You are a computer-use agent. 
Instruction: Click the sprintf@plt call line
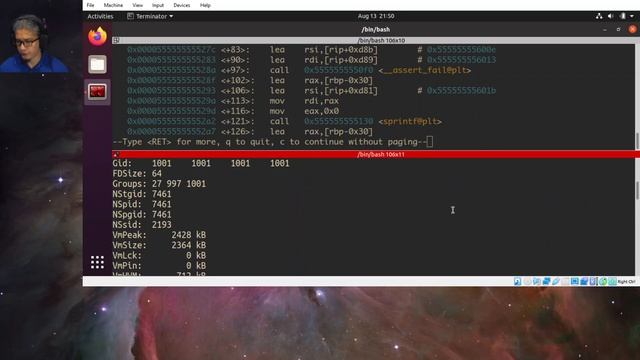point(284,121)
